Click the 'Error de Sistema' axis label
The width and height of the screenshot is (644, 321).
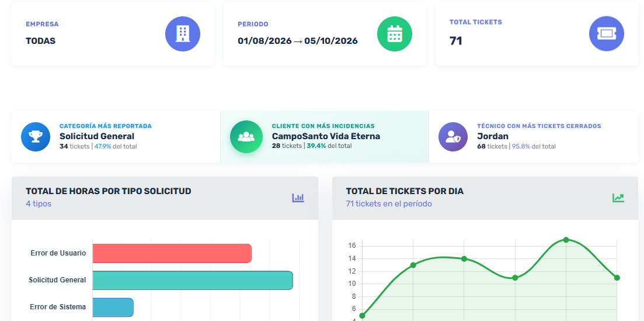click(x=58, y=307)
